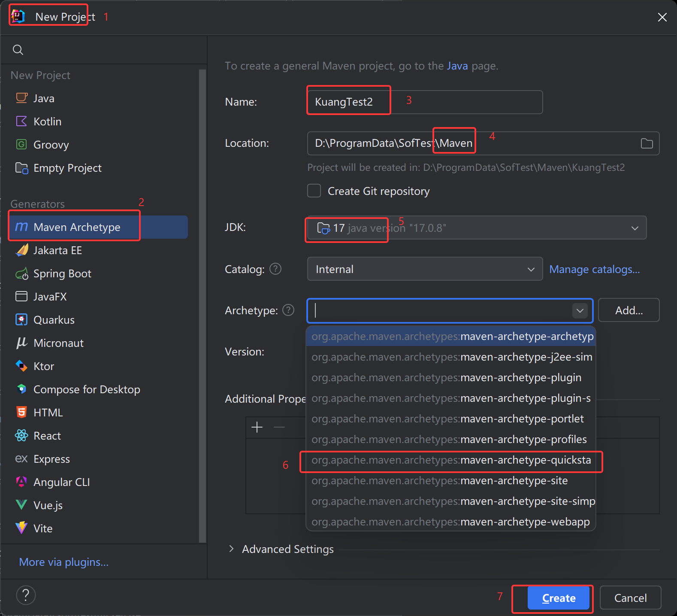Select the Groovy project icon

coord(21,144)
